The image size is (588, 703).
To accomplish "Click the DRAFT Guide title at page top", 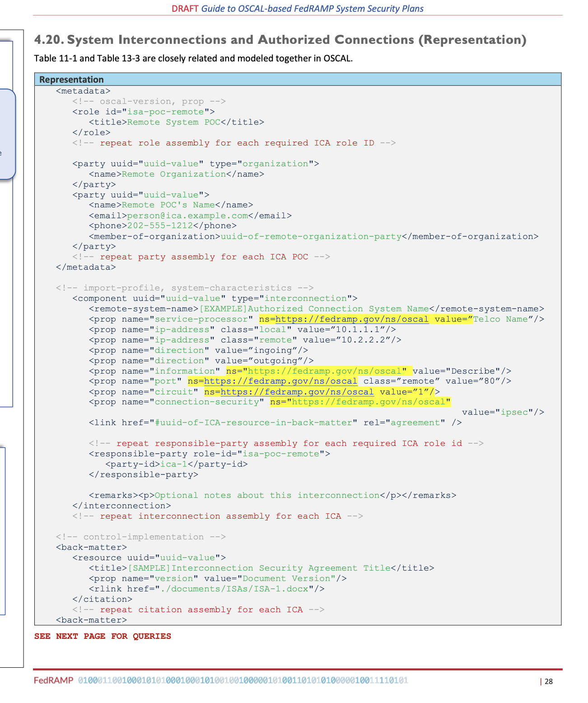I will [x=297, y=8].
